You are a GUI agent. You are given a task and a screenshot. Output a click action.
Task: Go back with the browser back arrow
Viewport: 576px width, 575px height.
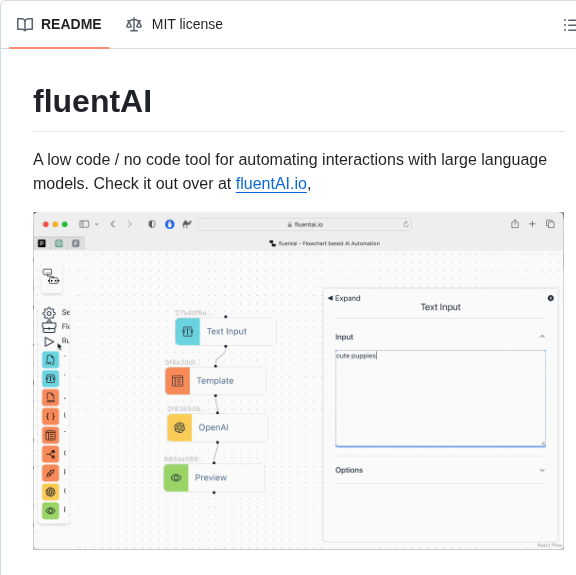(113, 224)
